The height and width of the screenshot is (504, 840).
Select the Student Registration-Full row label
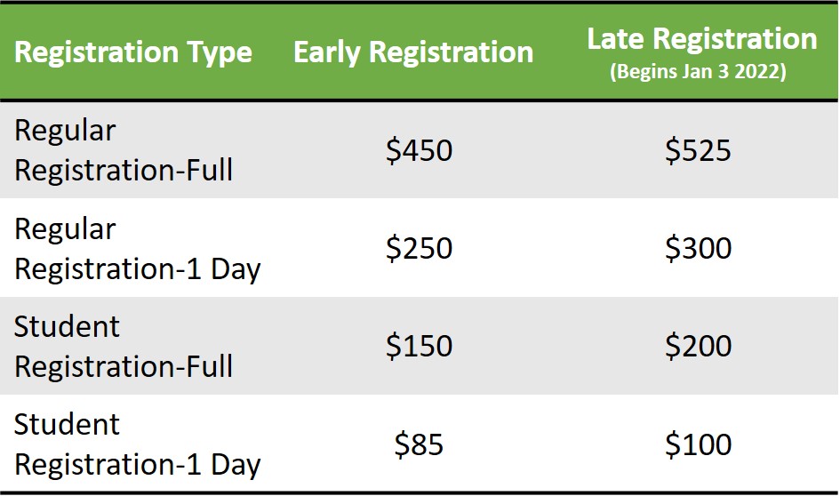(x=124, y=346)
